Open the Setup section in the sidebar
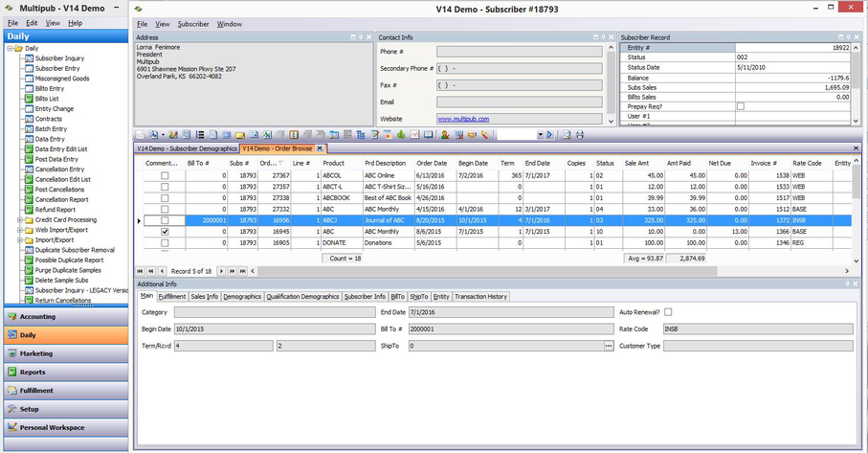 66,409
